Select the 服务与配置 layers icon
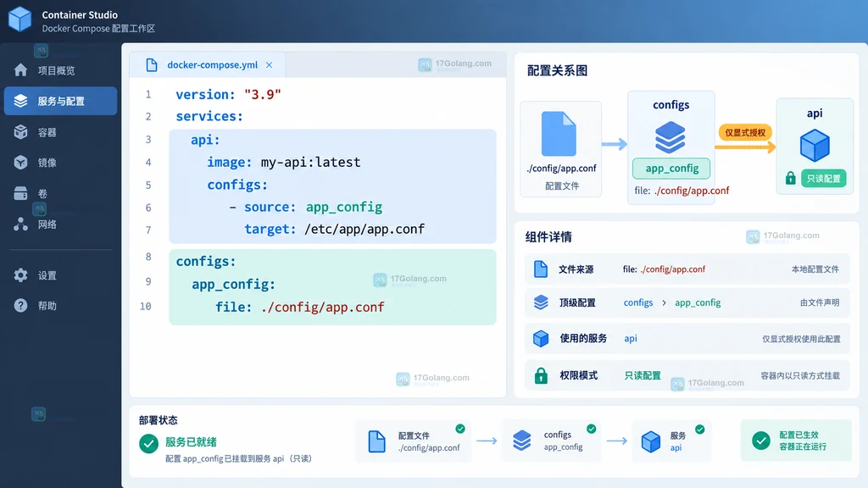Screen dimensions: 868x488 click(20, 101)
